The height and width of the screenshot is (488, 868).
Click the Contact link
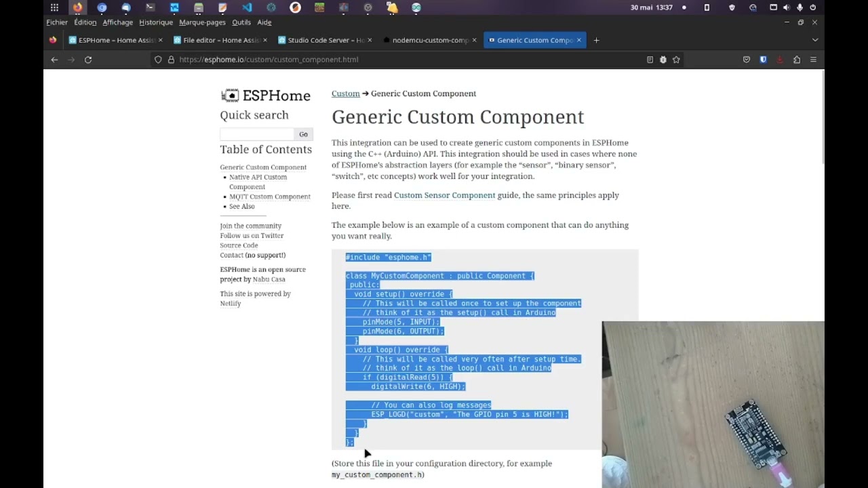click(x=231, y=256)
